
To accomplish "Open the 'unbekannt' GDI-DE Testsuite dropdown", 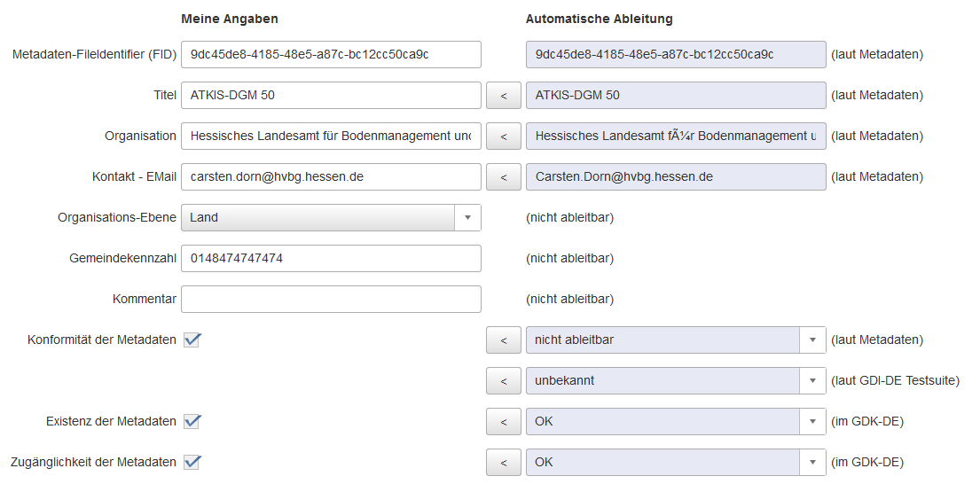I will (812, 380).
